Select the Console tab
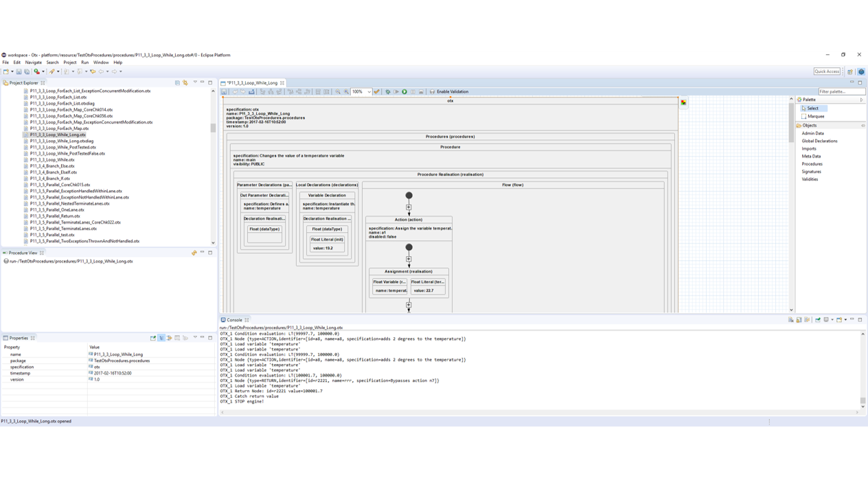 (234, 320)
